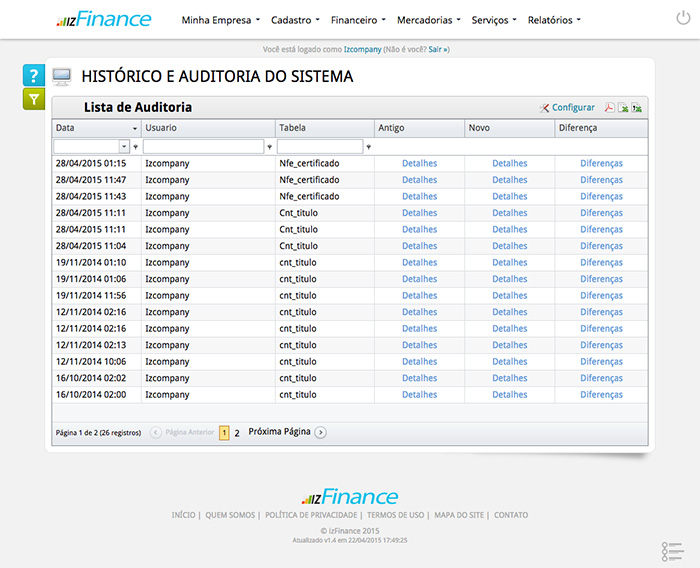Viewport: 700px width, 568px height.
Task: Click the Sair logout link
Action: tap(437, 48)
